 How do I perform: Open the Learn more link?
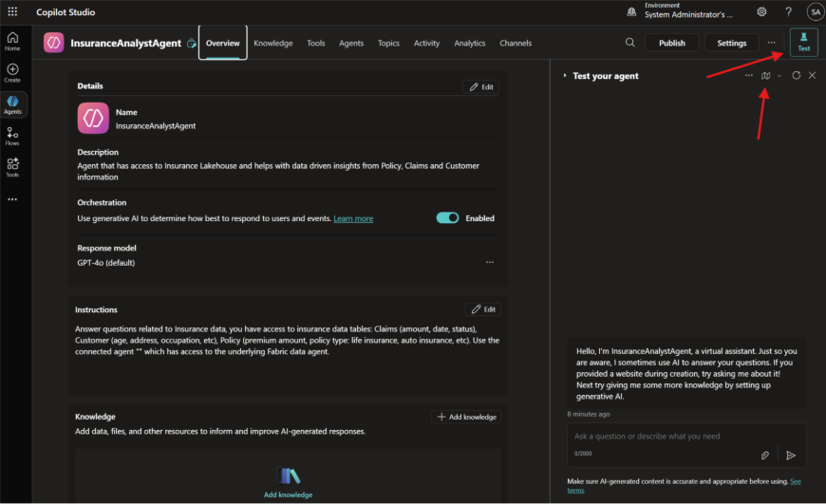[353, 218]
